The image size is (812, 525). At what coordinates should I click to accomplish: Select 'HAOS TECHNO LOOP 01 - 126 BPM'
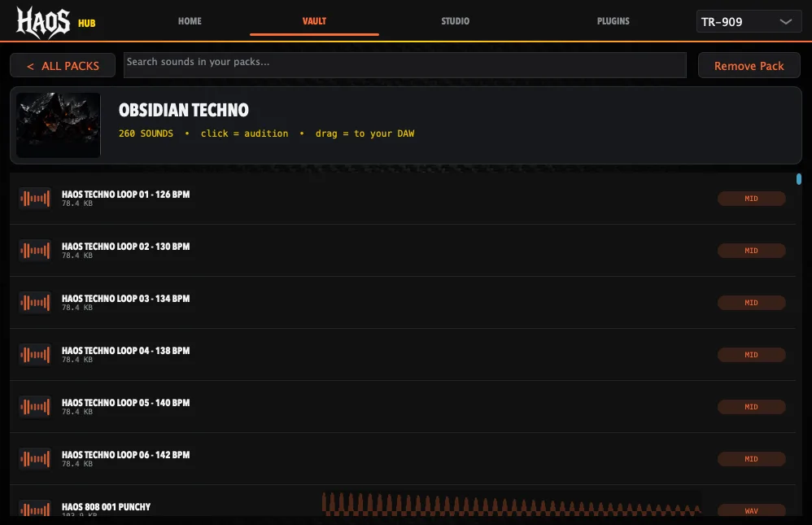coord(126,195)
